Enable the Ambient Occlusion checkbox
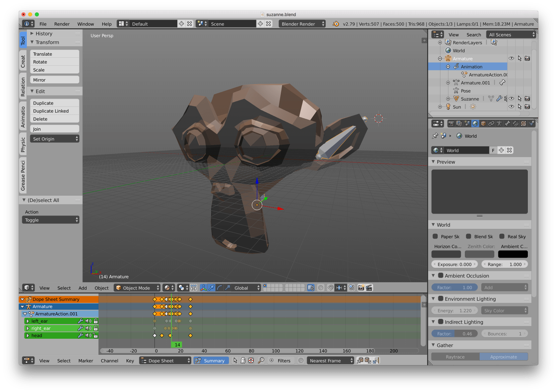Viewport: 557px width, 392px height. pyautogui.click(x=441, y=276)
